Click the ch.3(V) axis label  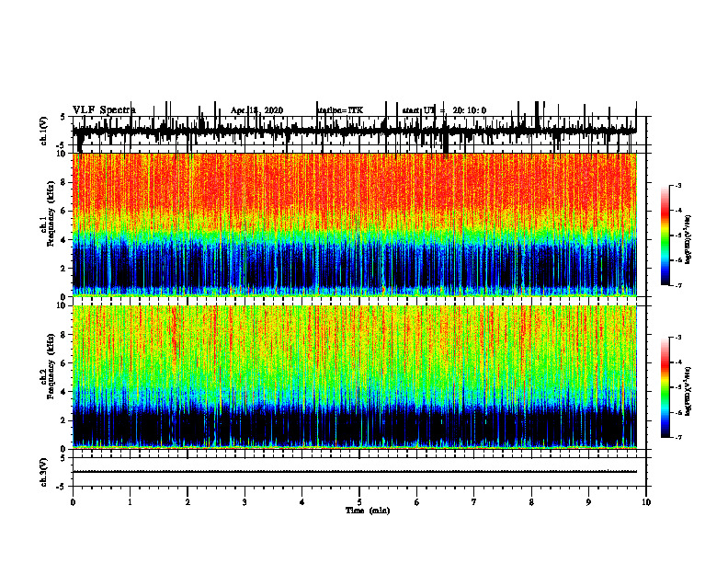pyautogui.click(x=43, y=472)
